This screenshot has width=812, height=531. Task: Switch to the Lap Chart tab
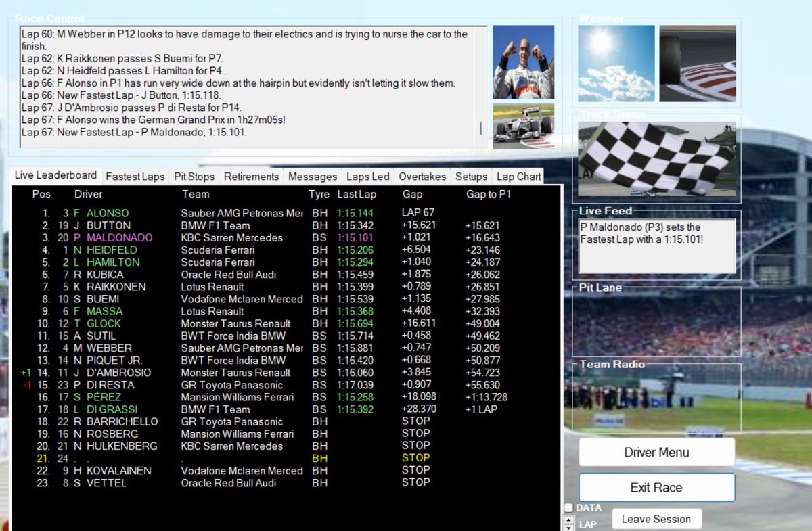click(x=519, y=177)
